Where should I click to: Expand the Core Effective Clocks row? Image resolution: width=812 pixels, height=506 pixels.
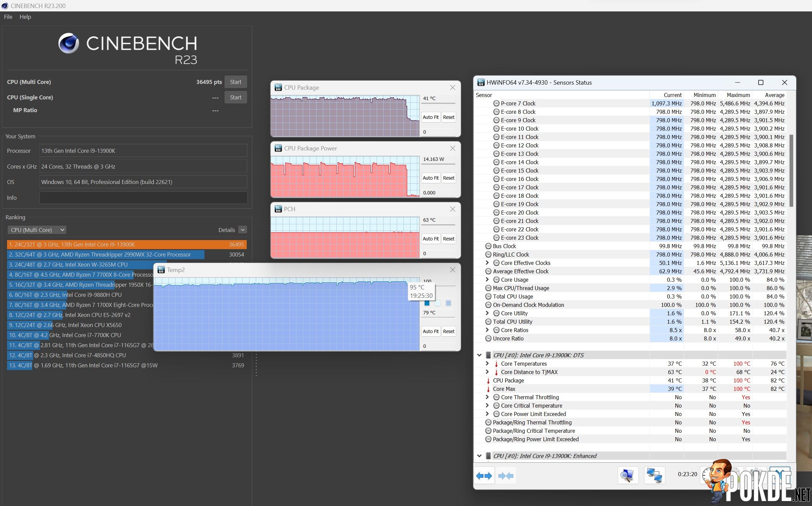click(487, 263)
